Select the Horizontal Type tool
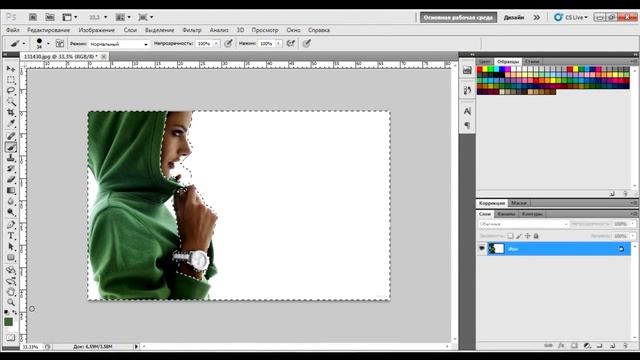This screenshot has height=360, width=640. click(11, 236)
